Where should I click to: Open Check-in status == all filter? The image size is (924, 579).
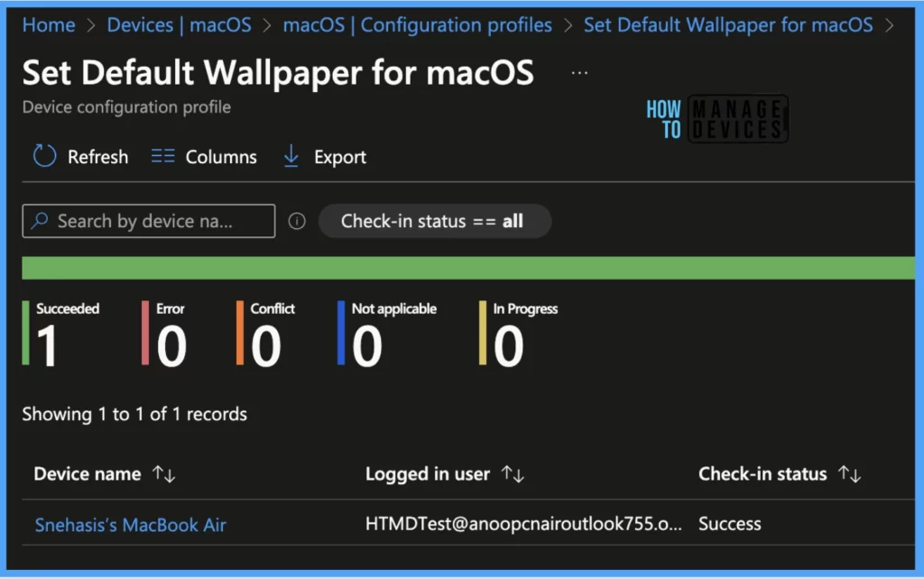click(x=435, y=221)
